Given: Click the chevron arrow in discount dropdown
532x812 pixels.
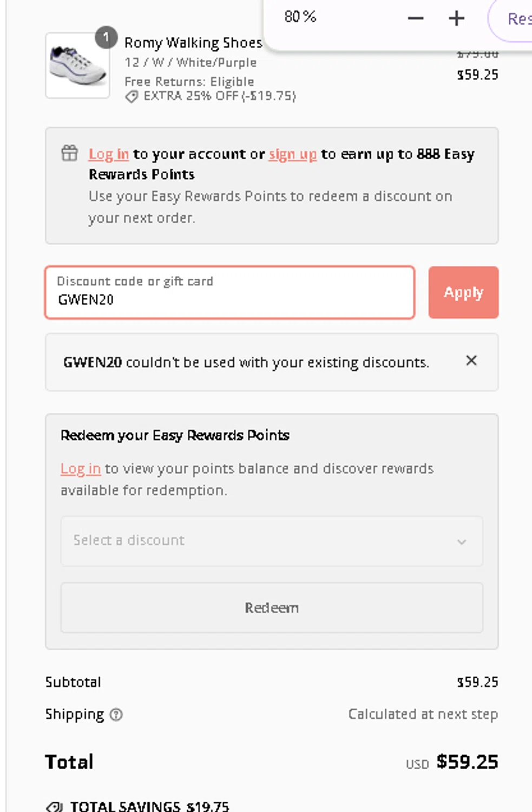Looking at the screenshot, I should (x=462, y=542).
